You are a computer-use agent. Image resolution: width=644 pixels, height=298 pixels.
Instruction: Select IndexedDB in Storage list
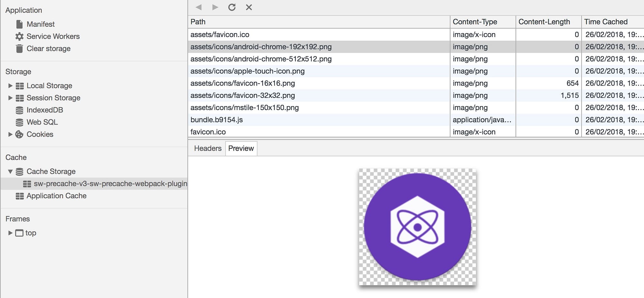45,110
